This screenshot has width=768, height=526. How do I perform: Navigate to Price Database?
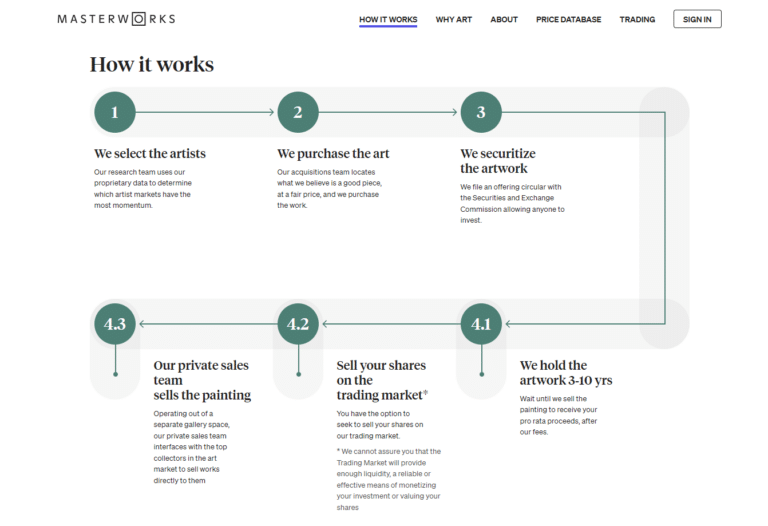(568, 19)
